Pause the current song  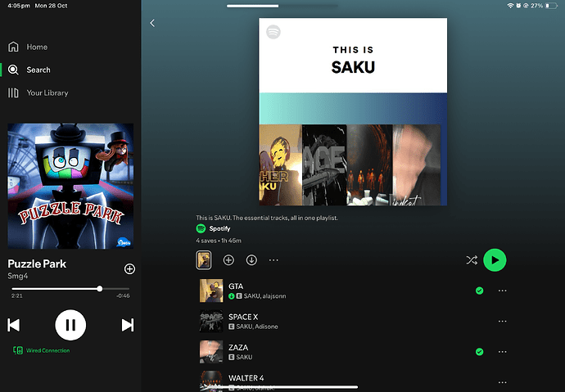70,325
